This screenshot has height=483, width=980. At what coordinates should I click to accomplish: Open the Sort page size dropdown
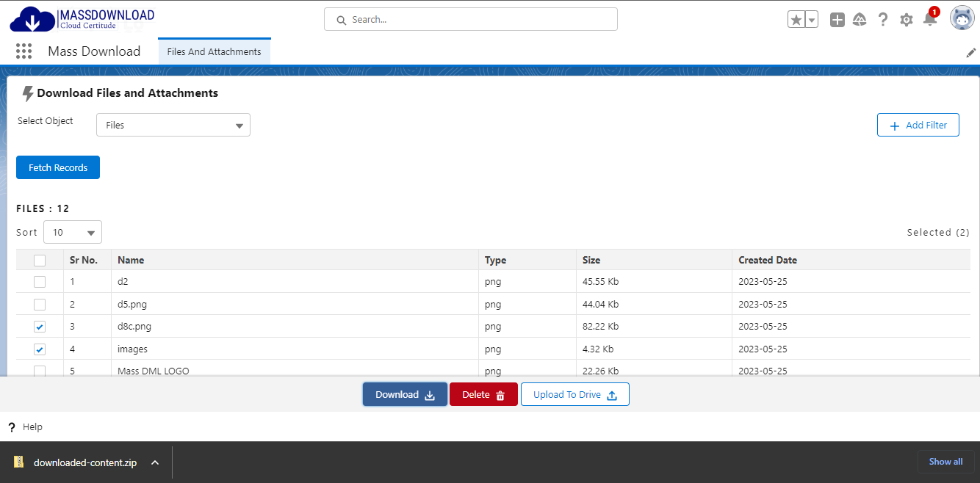point(73,233)
